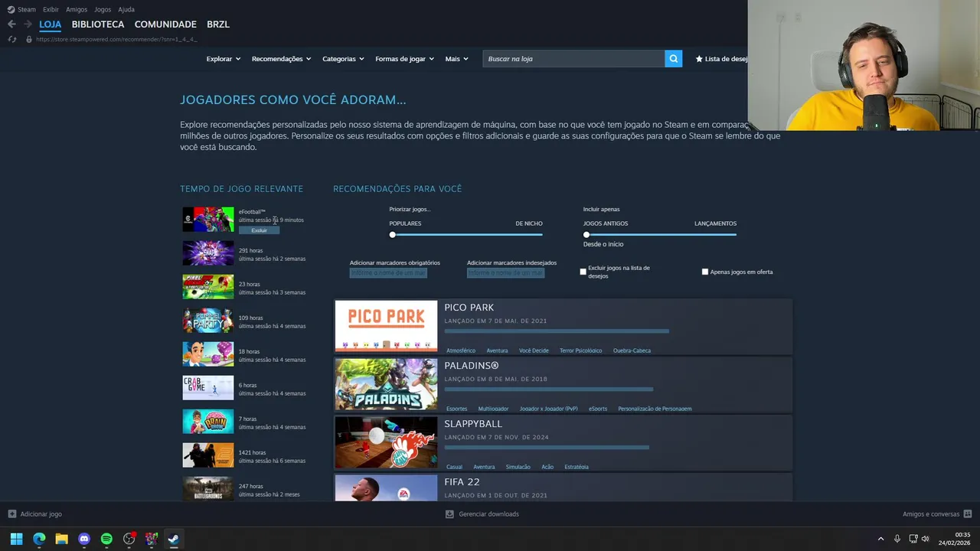Open the eFootball game thumbnail
This screenshot has height=551, width=980.
[x=208, y=220]
